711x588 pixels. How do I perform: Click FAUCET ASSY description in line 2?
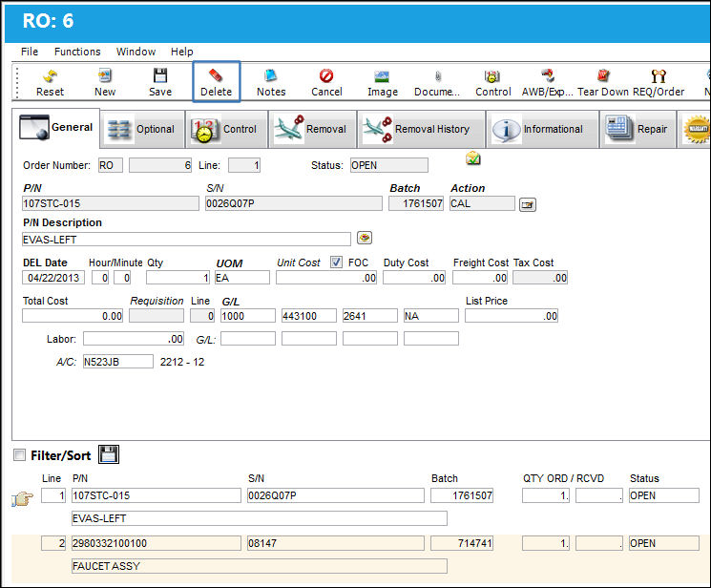coord(260,566)
